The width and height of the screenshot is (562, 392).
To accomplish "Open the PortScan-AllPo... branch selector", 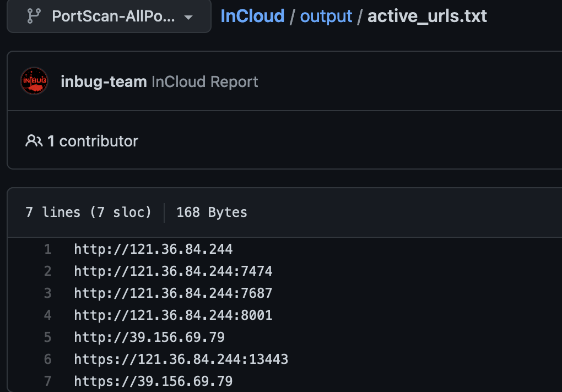I will [109, 16].
